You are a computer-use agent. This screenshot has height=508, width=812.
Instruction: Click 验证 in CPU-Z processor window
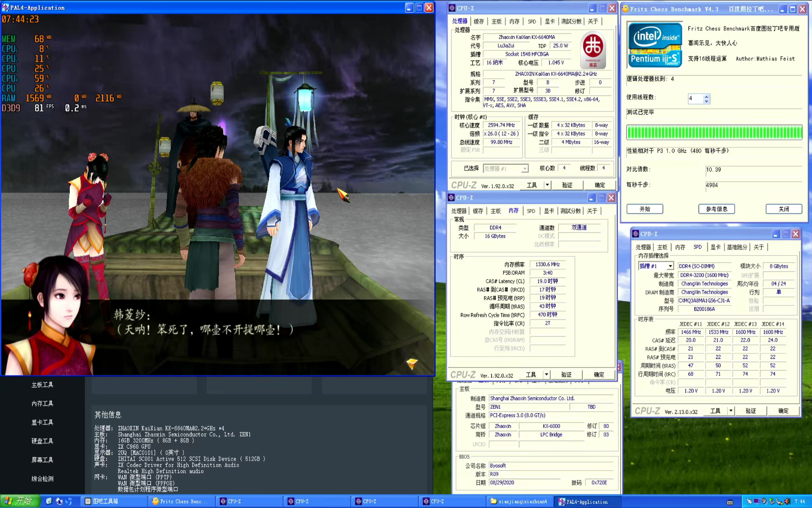coord(567,185)
